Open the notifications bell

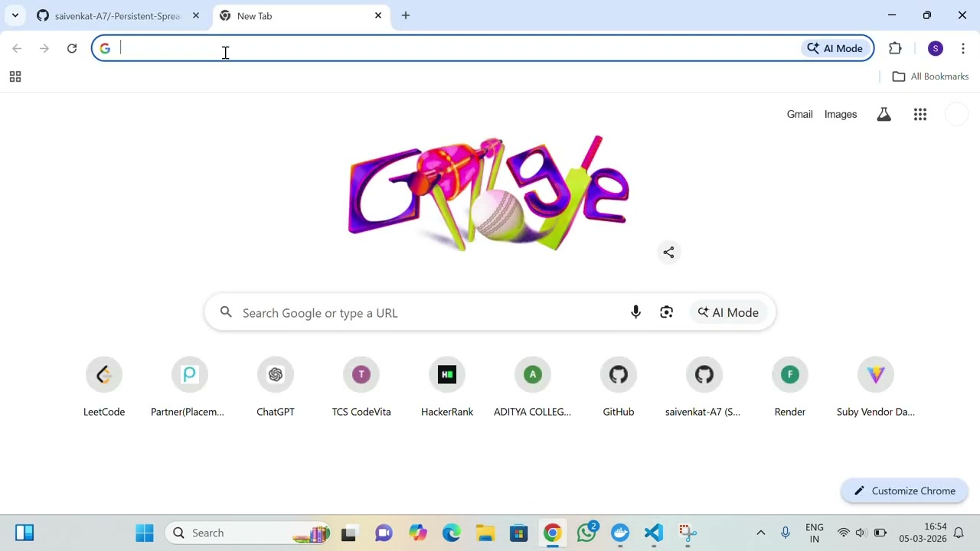(x=959, y=533)
